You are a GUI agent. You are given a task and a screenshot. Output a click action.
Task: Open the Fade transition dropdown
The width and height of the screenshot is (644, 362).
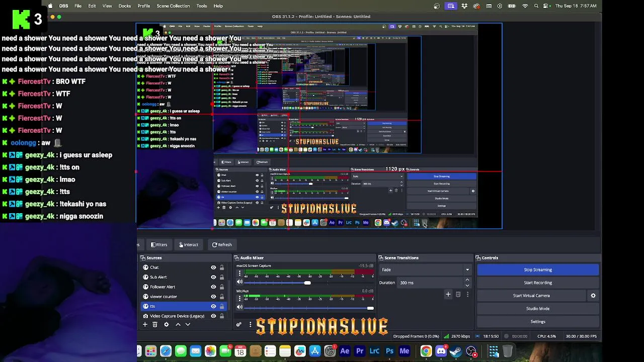[425, 270]
